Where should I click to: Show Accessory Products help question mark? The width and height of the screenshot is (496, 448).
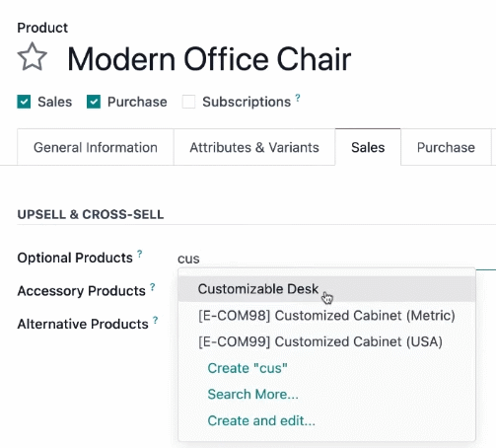coord(153,287)
